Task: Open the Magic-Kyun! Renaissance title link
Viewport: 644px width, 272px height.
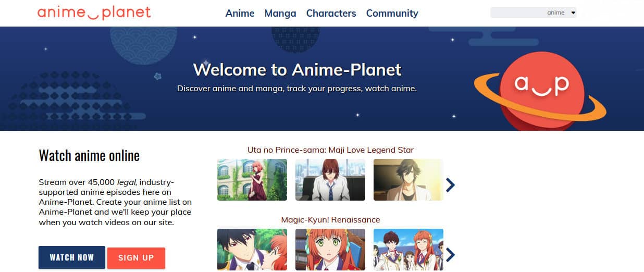Action: pyautogui.click(x=330, y=220)
